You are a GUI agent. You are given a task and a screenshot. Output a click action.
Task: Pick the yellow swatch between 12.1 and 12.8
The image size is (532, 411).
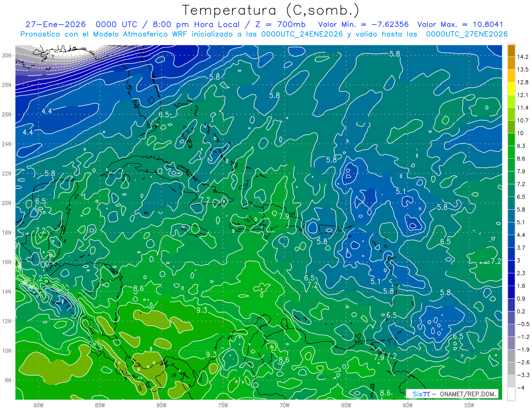click(x=511, y=89)
